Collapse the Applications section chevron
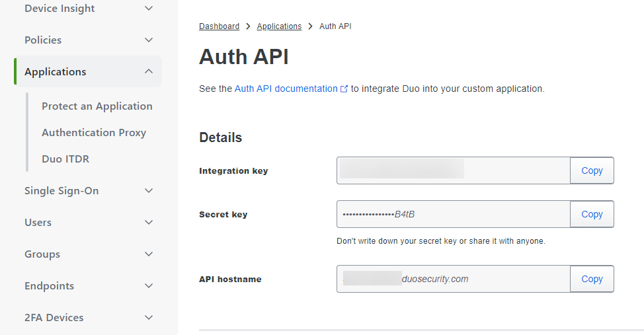Screen dimensions: 644x335 click(x=149, y=72)
